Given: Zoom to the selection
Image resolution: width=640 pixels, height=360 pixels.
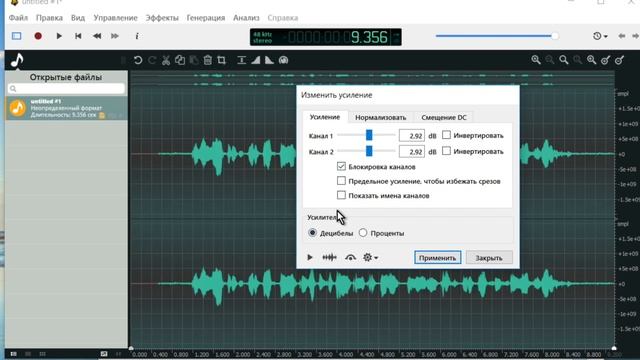Looking at the screenshot, I should (x=591, y=60).
